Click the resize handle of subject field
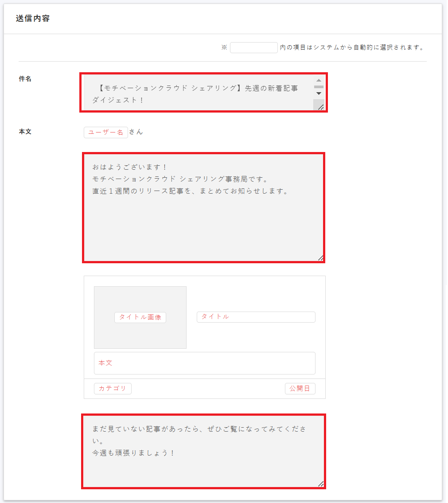The width and height of the screenshot is (448, 503). pos(321,107)
